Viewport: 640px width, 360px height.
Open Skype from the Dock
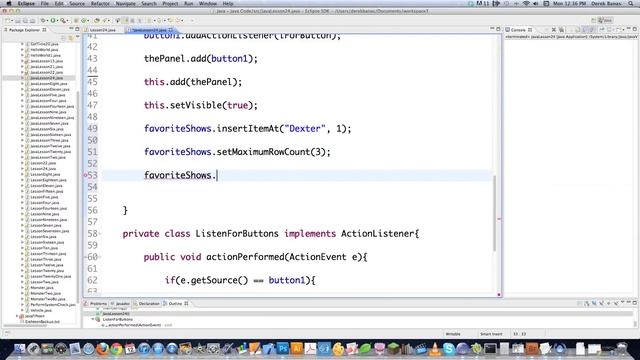click(x=449, y=349)
